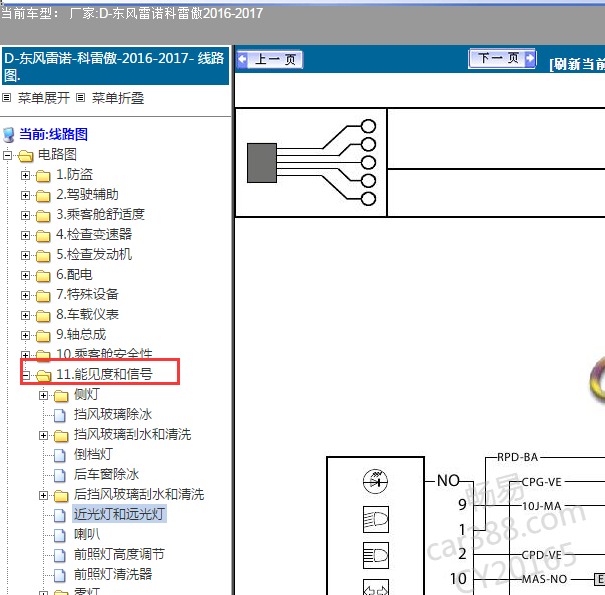Click the folder icon of 5.检查发动机
Screen dimensions: 605x595
43,256
